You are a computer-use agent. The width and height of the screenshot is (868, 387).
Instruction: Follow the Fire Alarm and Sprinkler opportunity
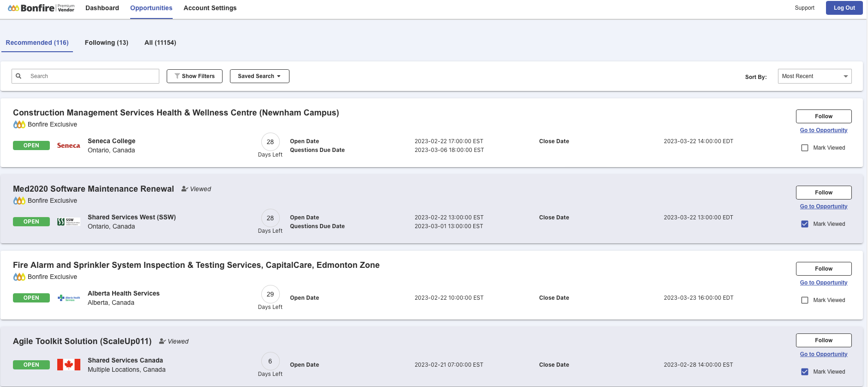pos(824,269)
